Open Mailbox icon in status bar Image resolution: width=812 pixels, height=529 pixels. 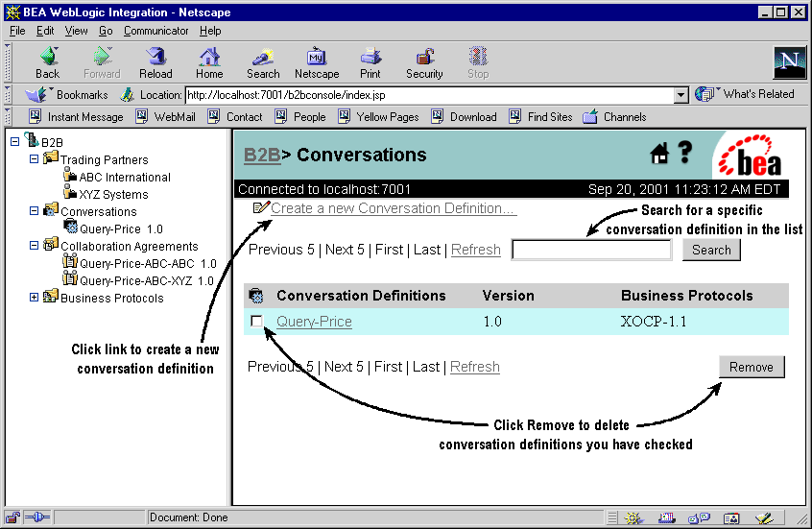pos(667,517)
